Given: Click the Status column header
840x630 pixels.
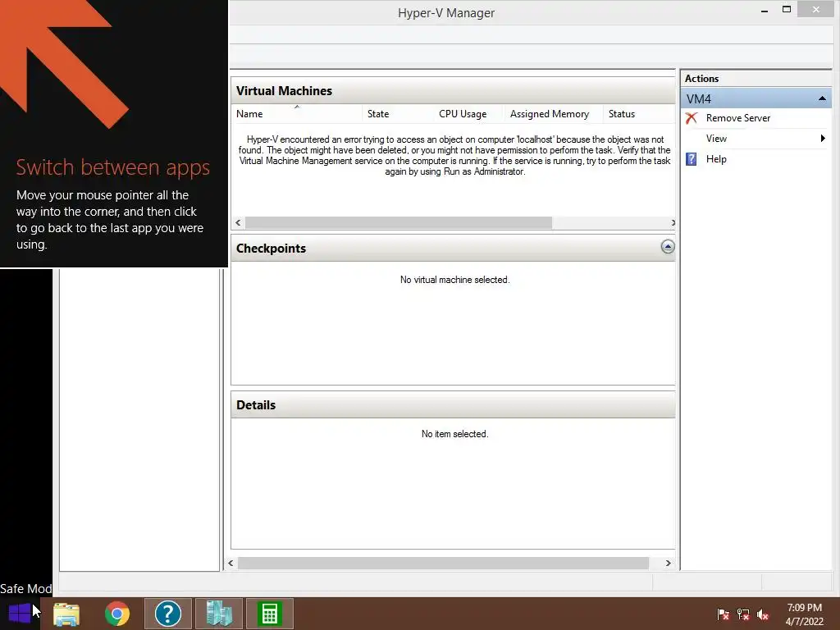Looking at the screenshot, I should pos(638,113).
